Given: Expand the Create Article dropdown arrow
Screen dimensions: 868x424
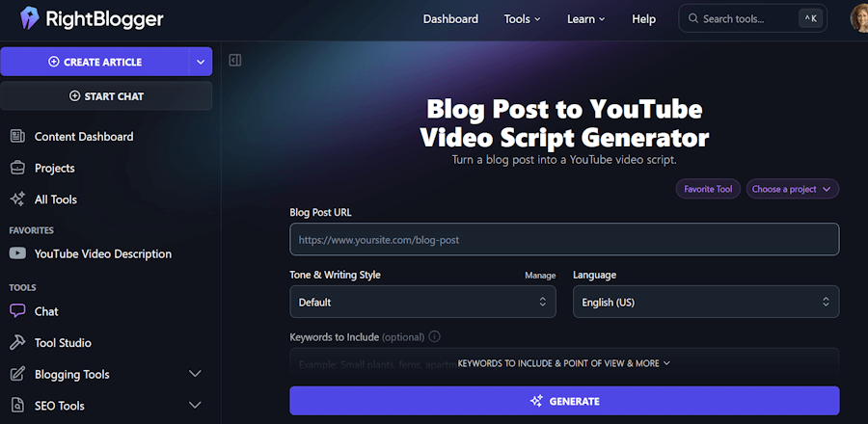Looking at the screenshot, I should pyautogui.click(x=201, y=62).
